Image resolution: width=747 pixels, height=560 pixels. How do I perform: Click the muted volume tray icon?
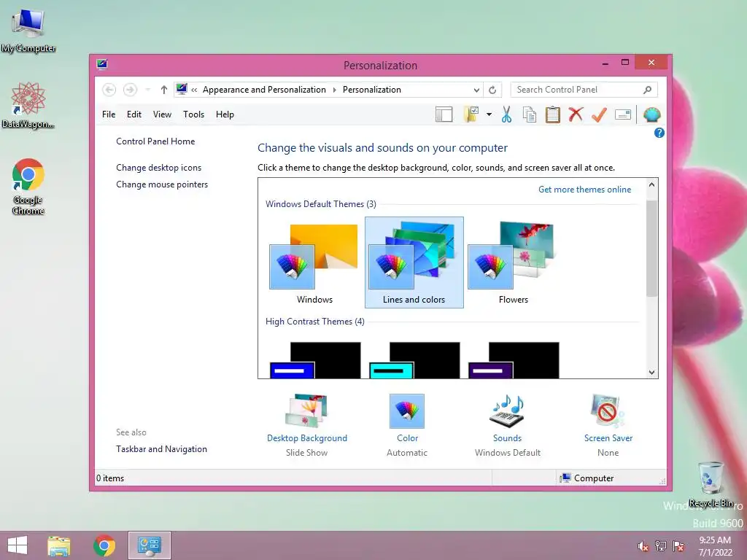coord(643,546)
